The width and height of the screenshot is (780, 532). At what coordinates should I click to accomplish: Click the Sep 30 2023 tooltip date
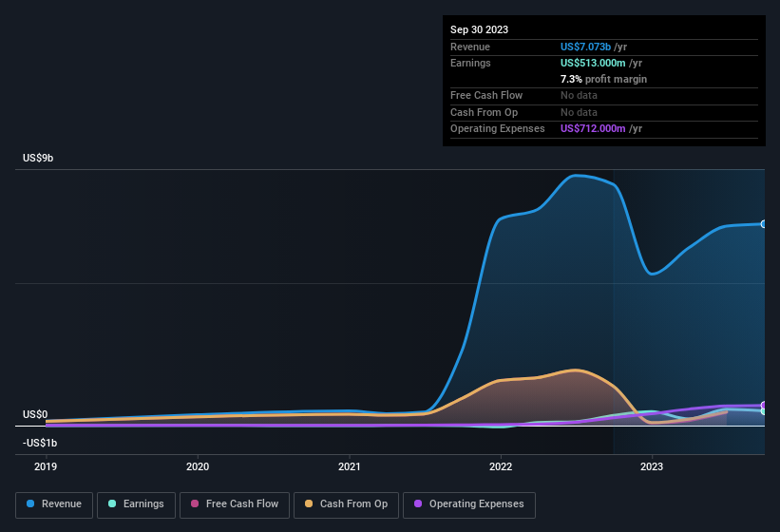[479, 29]
